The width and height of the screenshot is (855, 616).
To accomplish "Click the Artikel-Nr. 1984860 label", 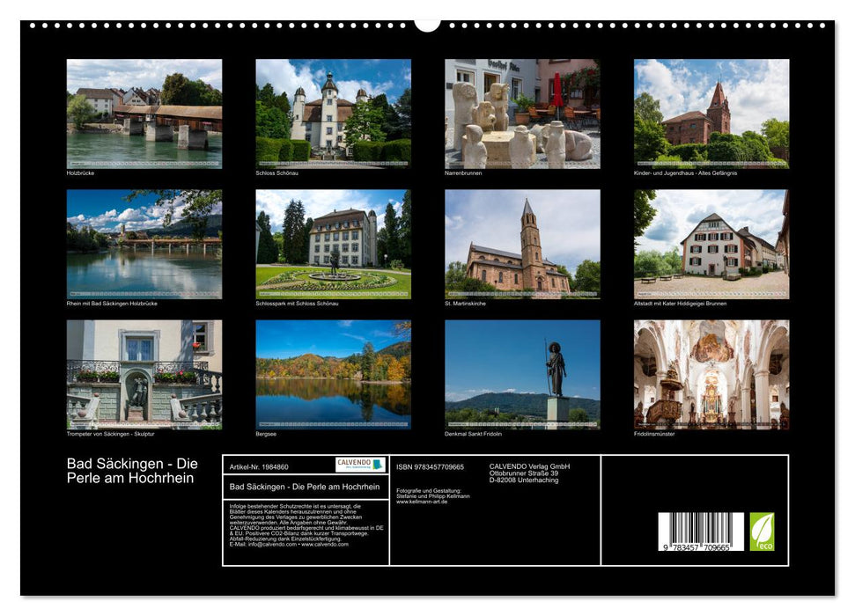I will (x=260, y=466).
